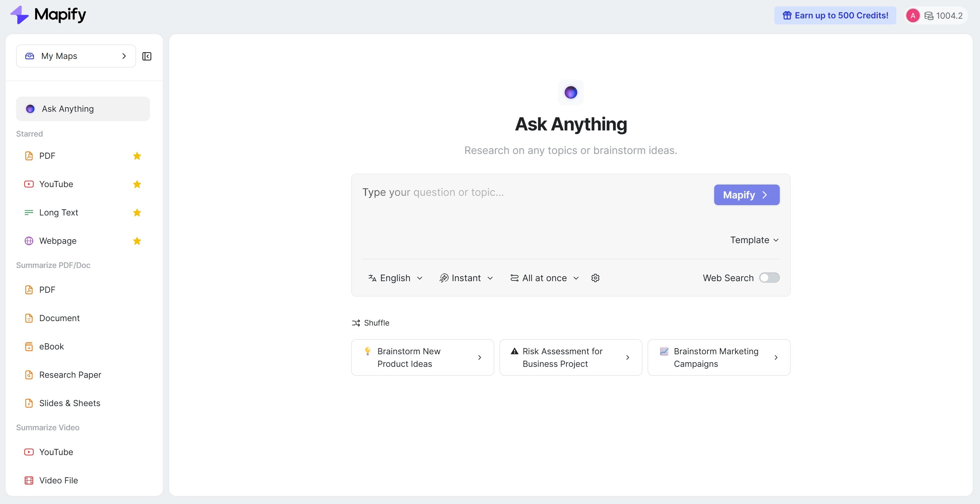Unstar the starred PDF item
This screenshot has width=980, height=504.
pos(137,156)
